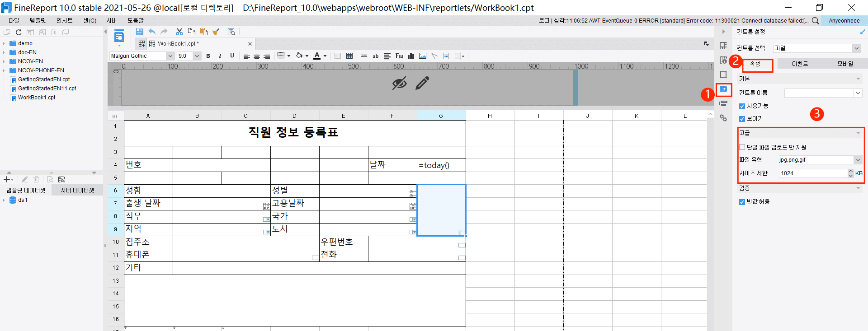The width and height of the screenshot is (868, 331).
Task: Save the workbook with the save icon
Action: (x=139, y=32)
